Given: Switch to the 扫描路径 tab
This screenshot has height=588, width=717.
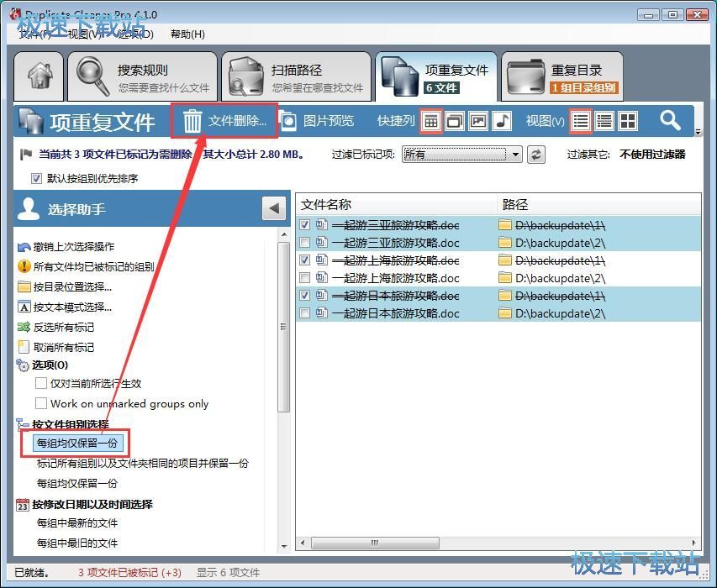Looking at the screenshot, I should [x=296, y=76].
